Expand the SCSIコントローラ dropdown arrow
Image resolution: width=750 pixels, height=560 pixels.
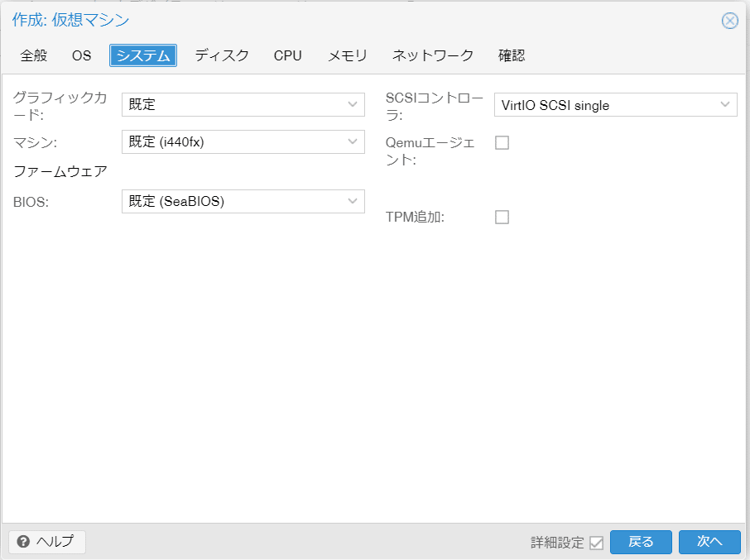725,105
